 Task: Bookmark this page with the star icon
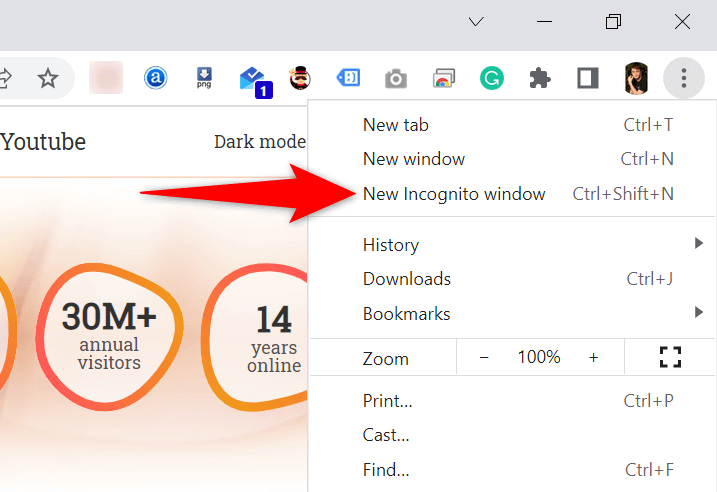click(x=47, y=78)
